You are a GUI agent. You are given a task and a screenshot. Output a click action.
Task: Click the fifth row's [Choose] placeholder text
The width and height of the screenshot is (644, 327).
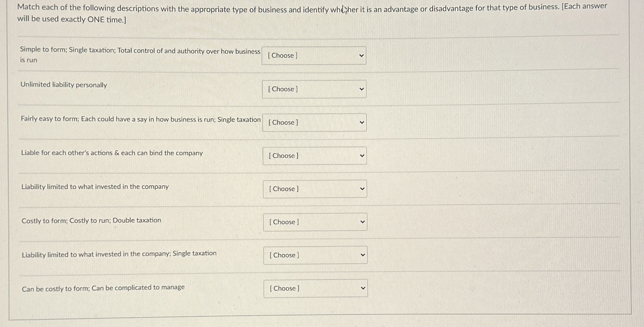(283, 189)
